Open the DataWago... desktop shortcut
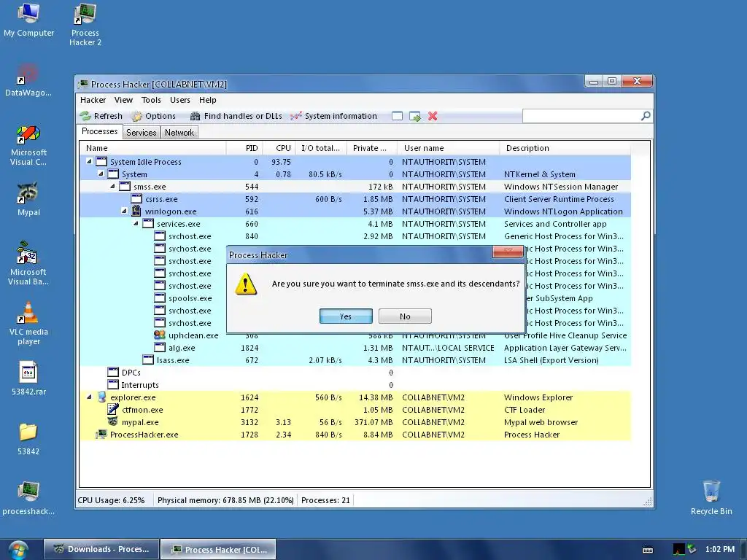This screenshot has width=747, height=560. [x=28, y=80]
